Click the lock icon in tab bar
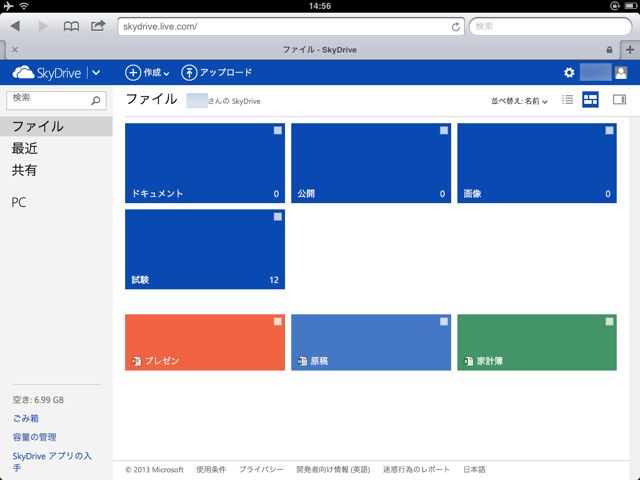The height and width of the screenshot is (480, 640). pos(609,50)
